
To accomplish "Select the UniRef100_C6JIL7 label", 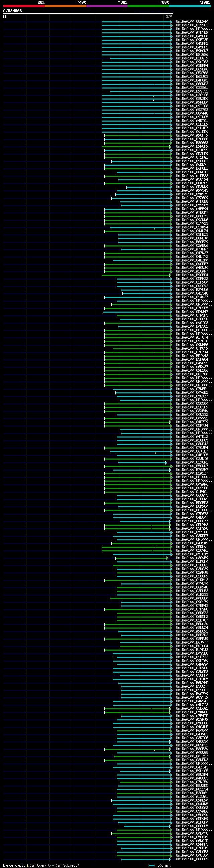I will coord(192,452).
